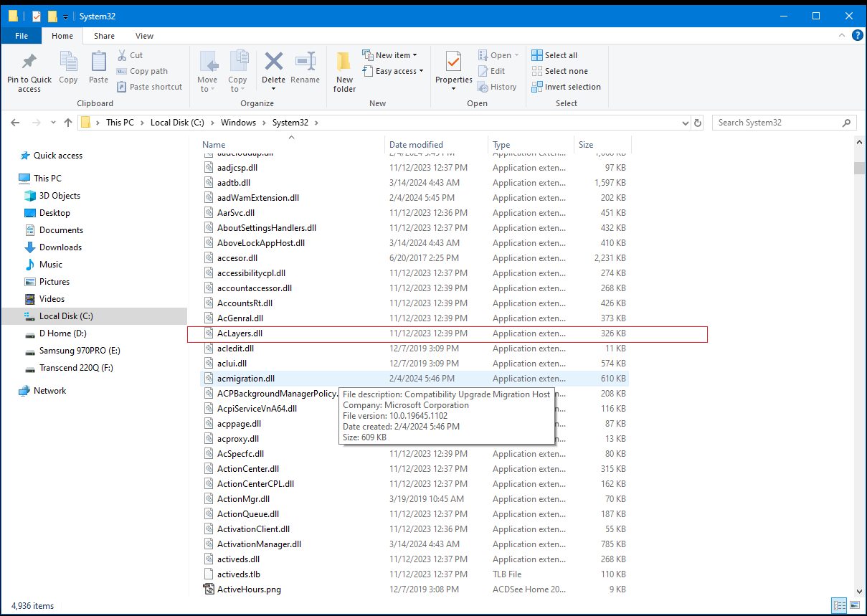Open address bar history dropdown
867x616 pixels.
click(x=684, y=123)
